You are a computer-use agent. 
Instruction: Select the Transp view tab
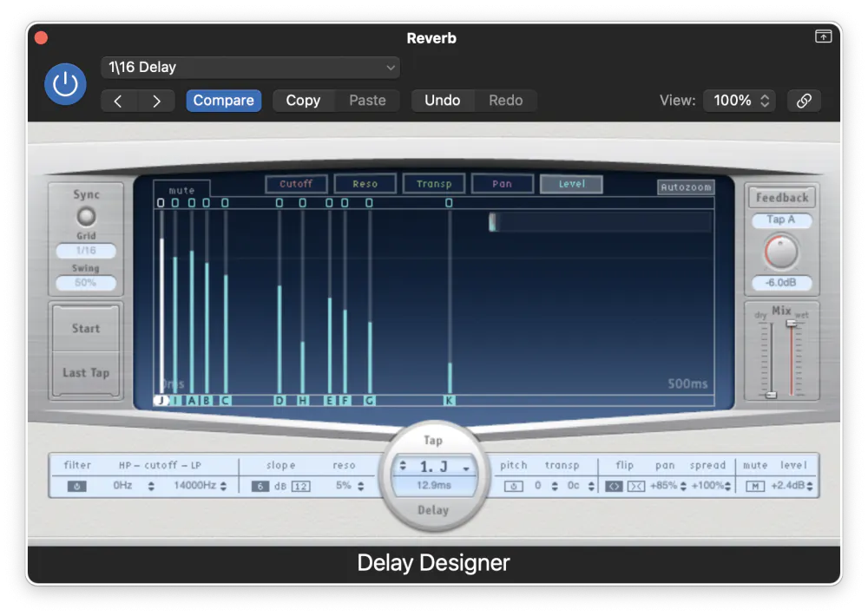434,184
